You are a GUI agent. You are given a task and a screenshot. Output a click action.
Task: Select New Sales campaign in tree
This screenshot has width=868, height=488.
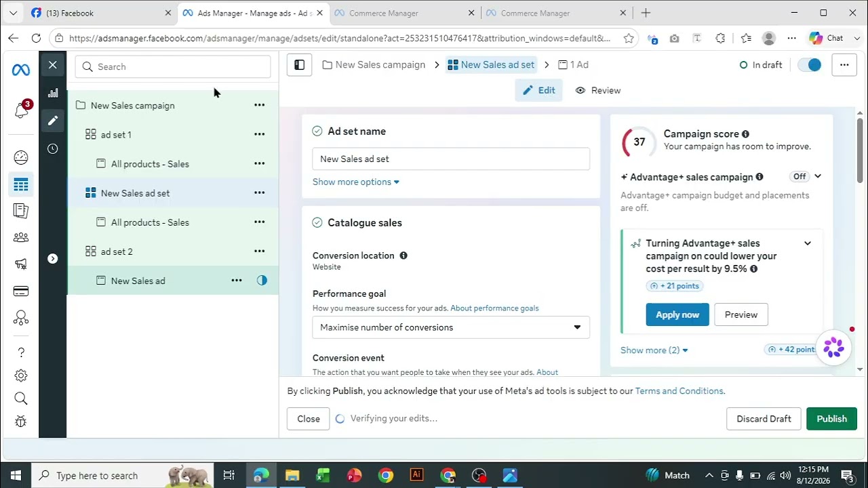[x=133, y=106]
